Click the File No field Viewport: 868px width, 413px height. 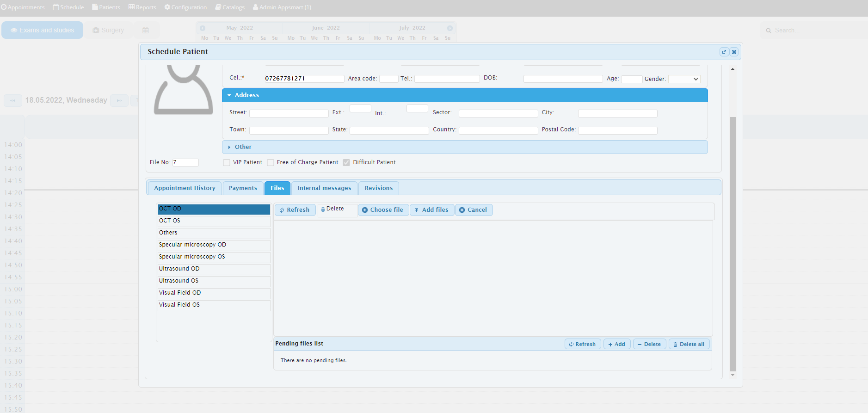185,162
